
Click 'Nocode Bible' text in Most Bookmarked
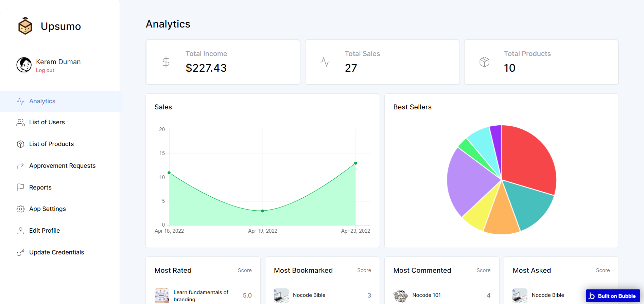[309, 295]
